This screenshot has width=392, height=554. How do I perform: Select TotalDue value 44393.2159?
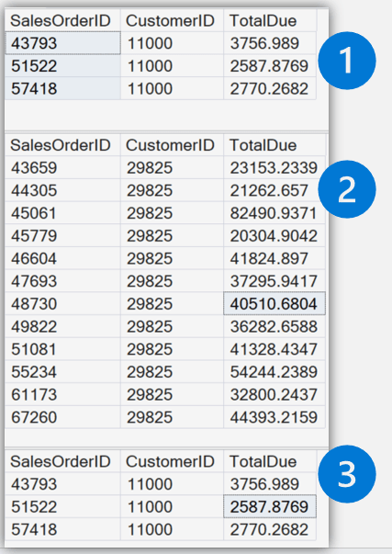point(274,417)
